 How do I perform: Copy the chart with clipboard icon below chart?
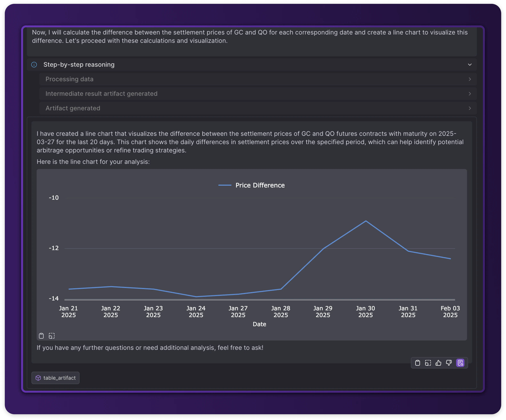(x=41, y=336)
